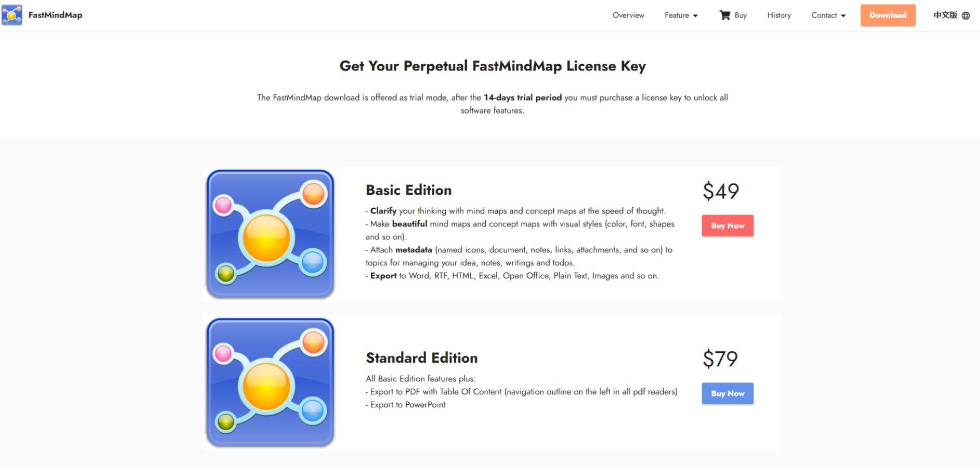Click the Basic Edition heading
This screenshot has width=980, height=469.
tap(409, 190)
